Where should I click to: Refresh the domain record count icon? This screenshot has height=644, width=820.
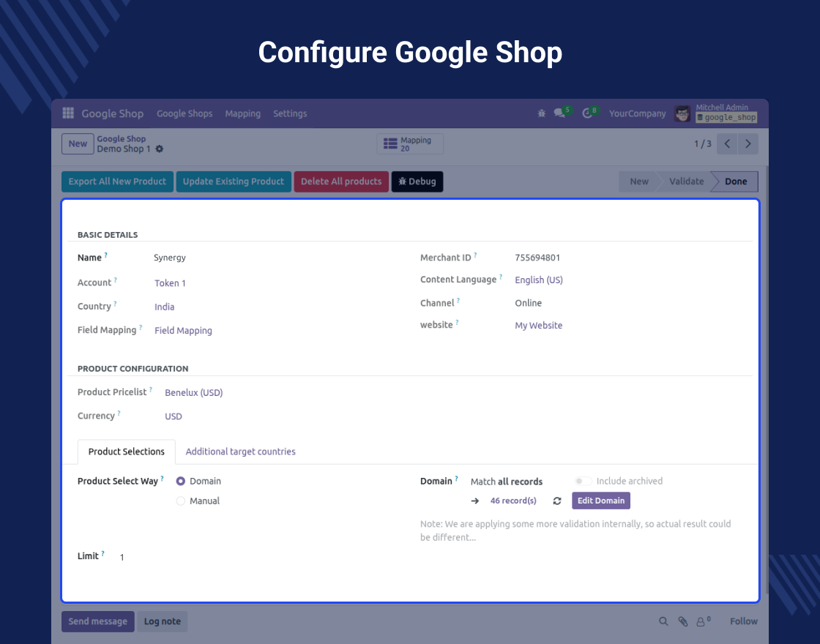tap(557, 501)
